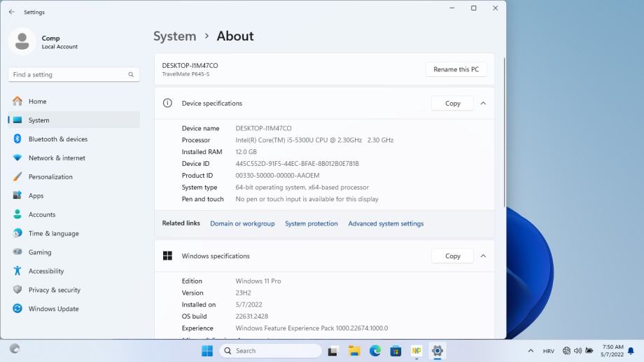
Task: Select Time & language in sidebar
Action: click(53, 233)
